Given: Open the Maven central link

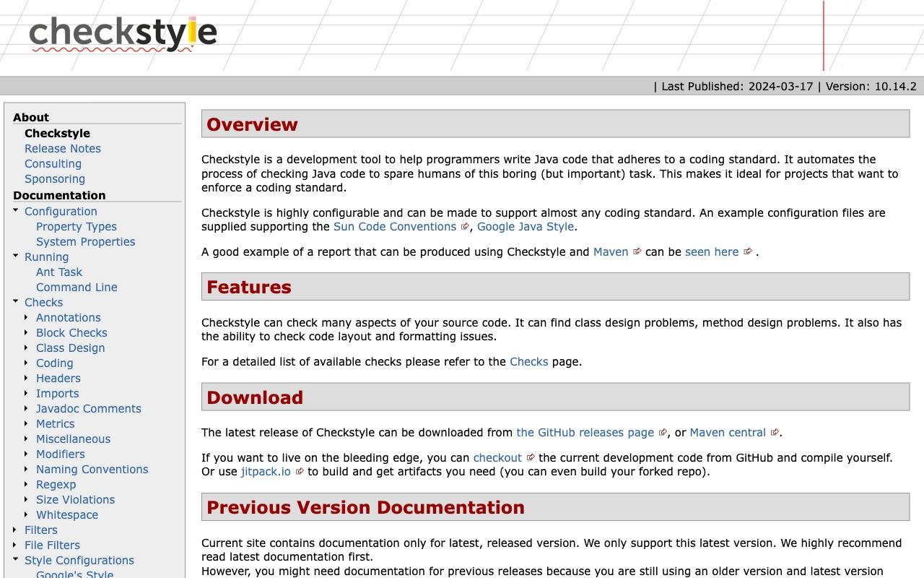Looking at the screenshot, I should tap(728, 433).
